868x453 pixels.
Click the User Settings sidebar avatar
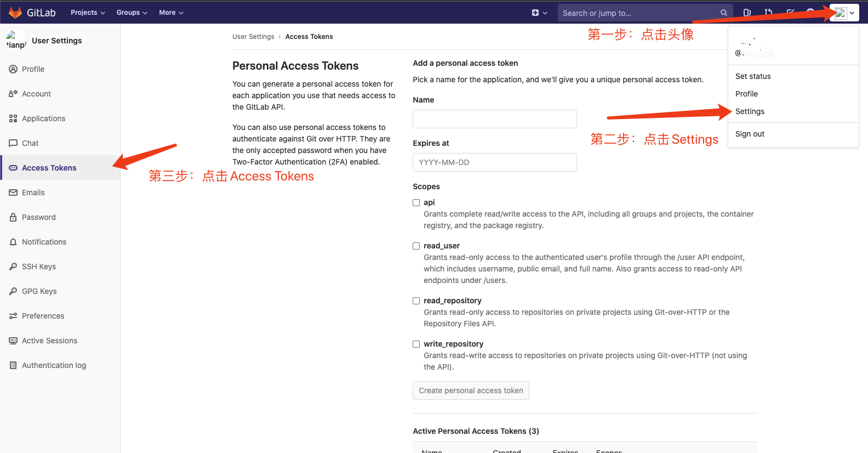(x=16, y=41)
